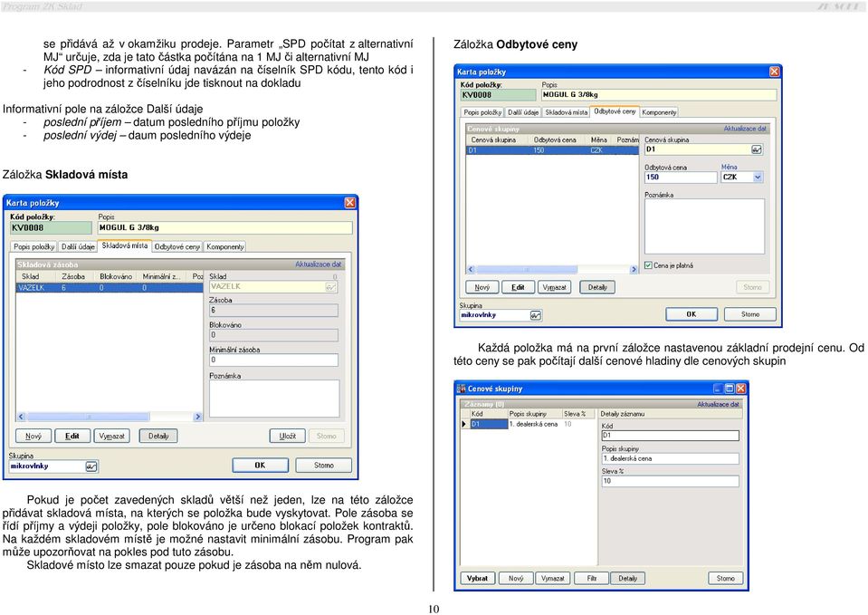
Task: Click Poznámka text area in Skladová místa dialog
Action: tap(274, 399)
